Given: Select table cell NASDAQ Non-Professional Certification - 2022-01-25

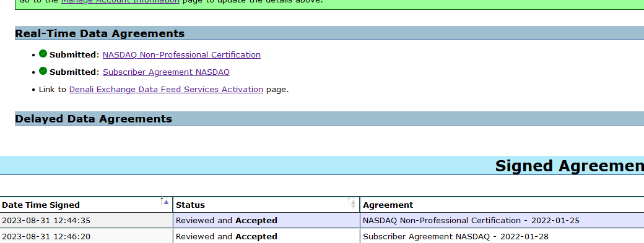Looking at the screenshot, I should click(502, 221).
